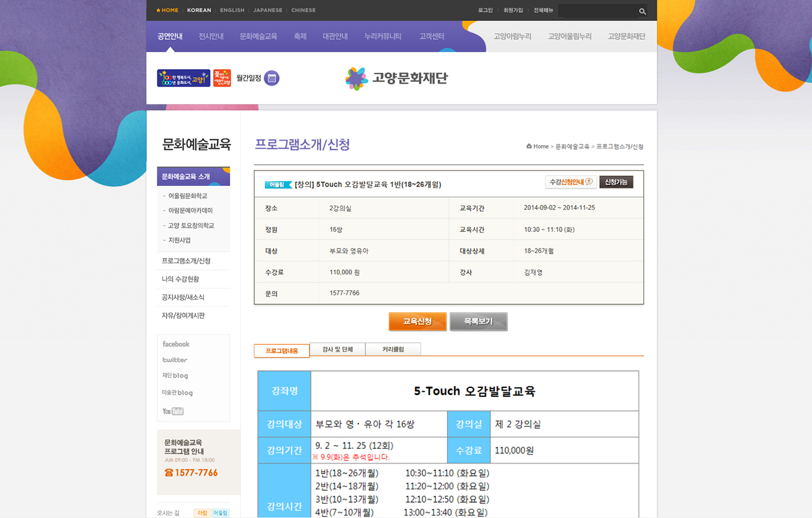Go to 고양문화재단 site link

[x=627, y=36]
